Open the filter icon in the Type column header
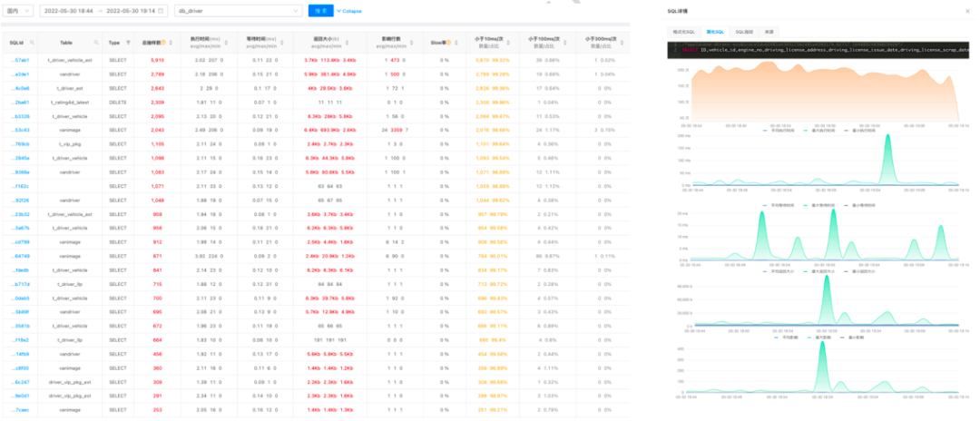The image size is (980, 421). 129,43
